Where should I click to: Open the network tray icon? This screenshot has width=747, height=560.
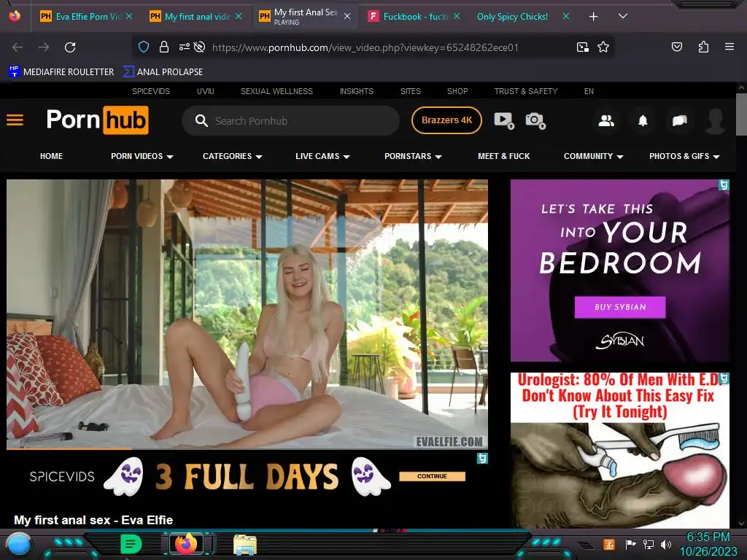[648, 544]
